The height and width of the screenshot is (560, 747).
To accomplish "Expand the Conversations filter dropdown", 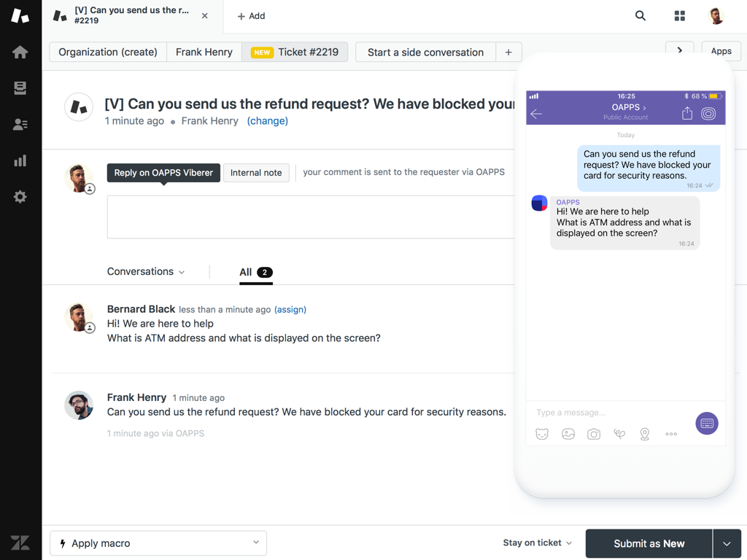I will tap(146, 272).
